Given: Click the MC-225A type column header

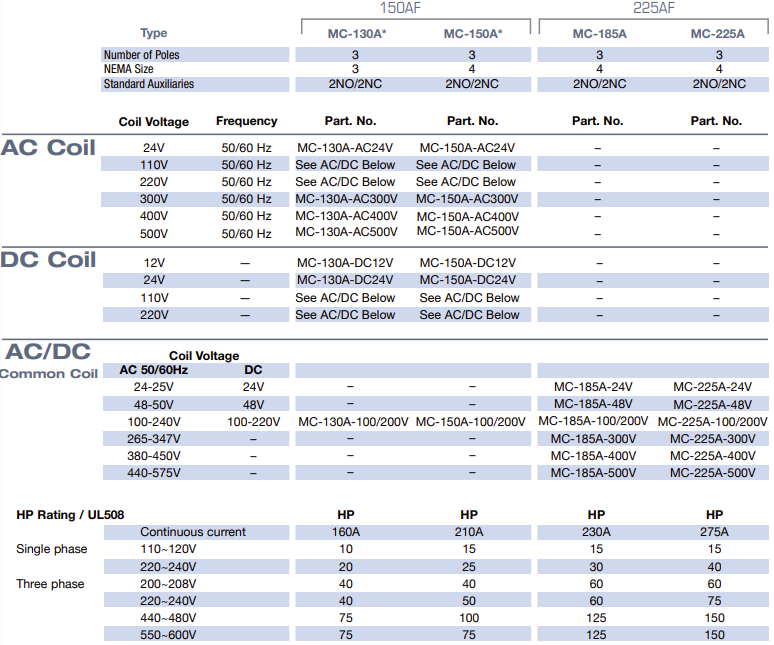Looking at the screenshot, I should pyautogui.click(x=717, y=34).
